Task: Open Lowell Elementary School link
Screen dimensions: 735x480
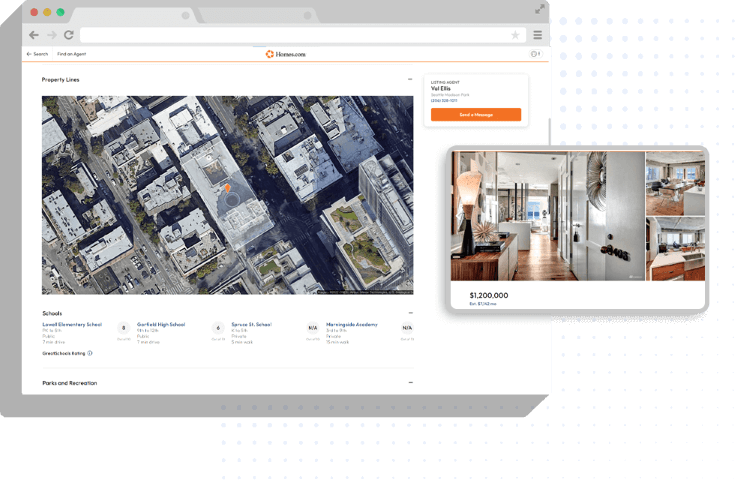Action: pyautogui.click(x=72, y=324)
